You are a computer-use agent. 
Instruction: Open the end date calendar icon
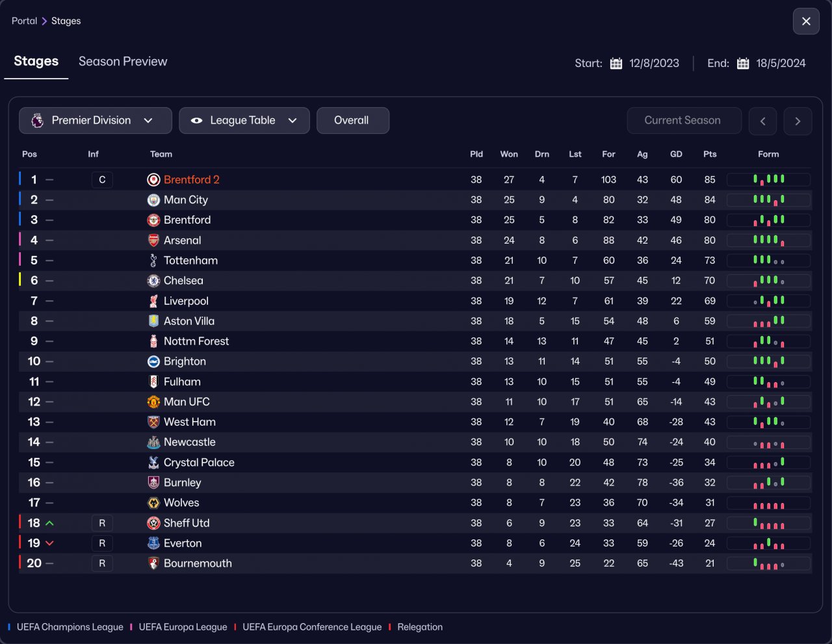click(743, 64)
